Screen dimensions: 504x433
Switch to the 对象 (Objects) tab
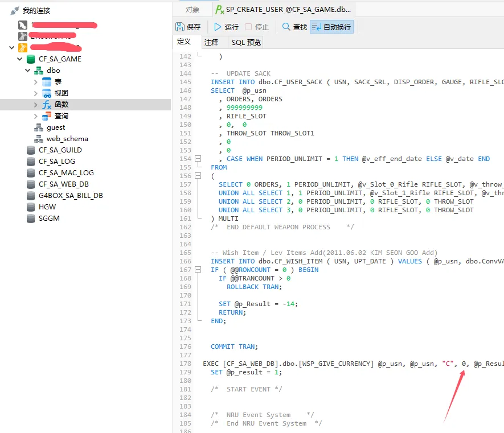coord(192,10)
